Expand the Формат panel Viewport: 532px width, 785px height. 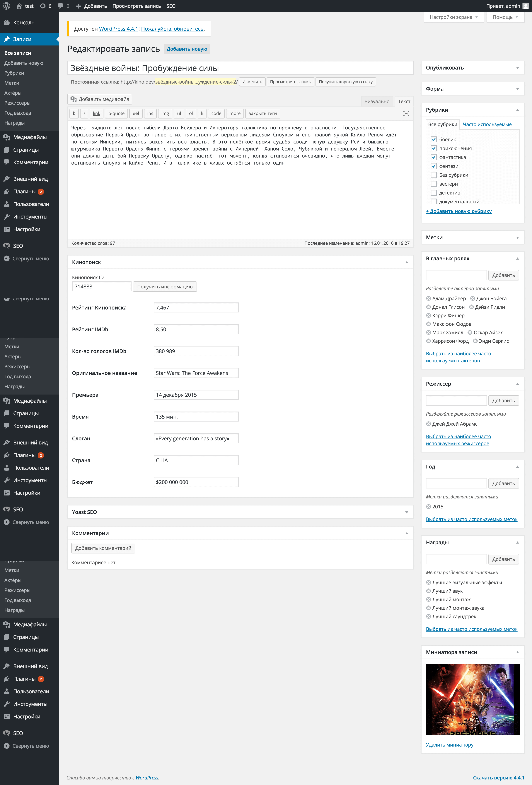(517, 89)
